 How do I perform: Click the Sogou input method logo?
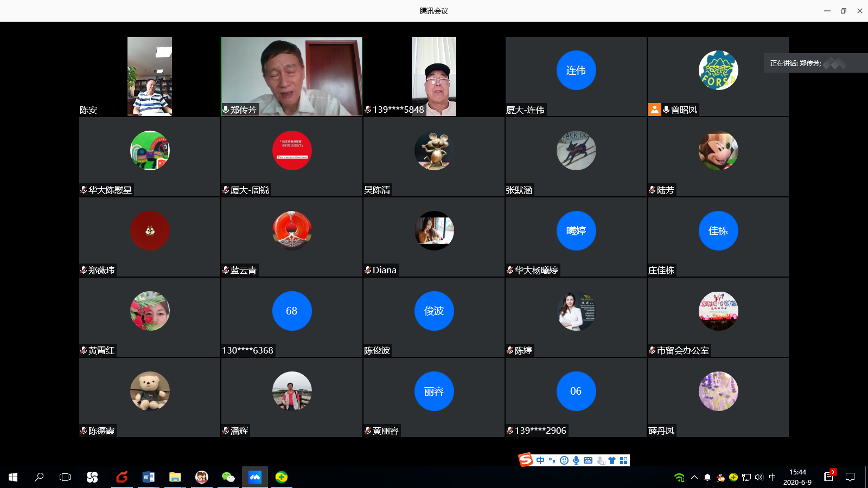click(526, 460)
